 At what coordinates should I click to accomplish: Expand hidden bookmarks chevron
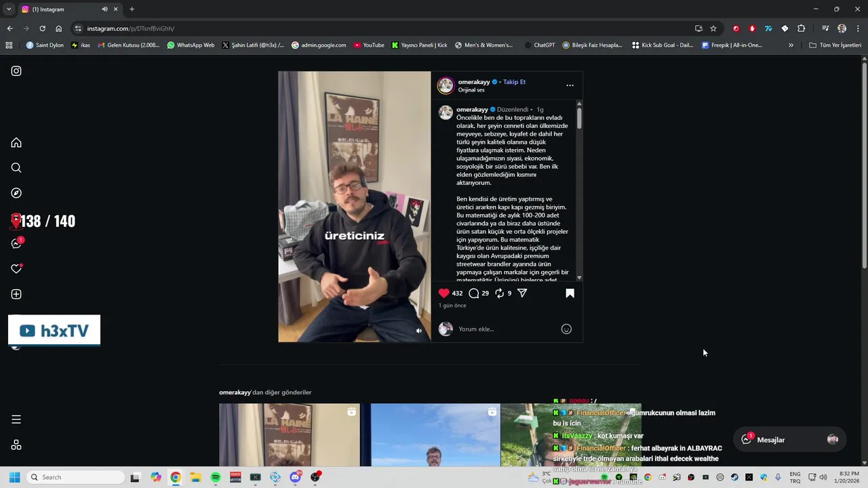pos(791,45)
